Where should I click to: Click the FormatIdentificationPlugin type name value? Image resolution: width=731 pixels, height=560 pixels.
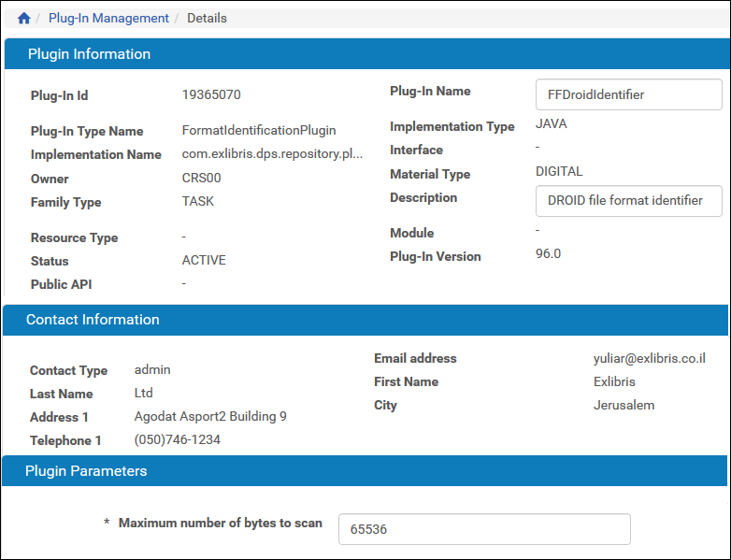tap(258, 130)
